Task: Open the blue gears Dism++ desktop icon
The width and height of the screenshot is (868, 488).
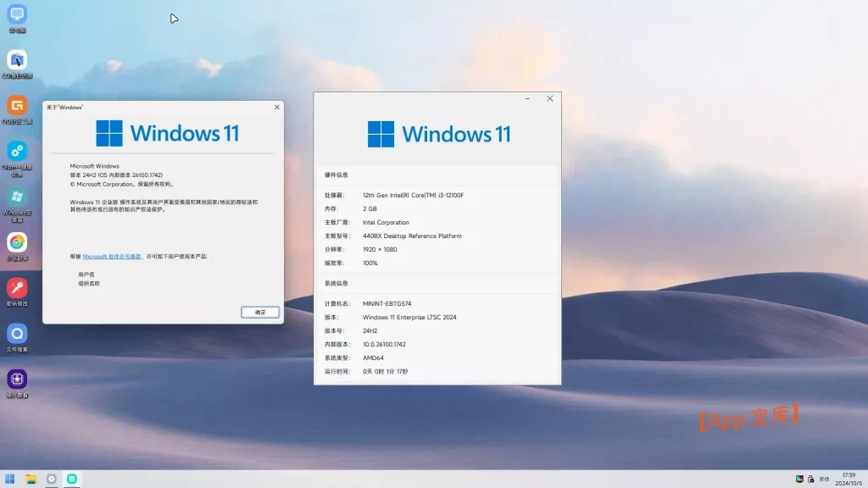Action: click(17, 151)
